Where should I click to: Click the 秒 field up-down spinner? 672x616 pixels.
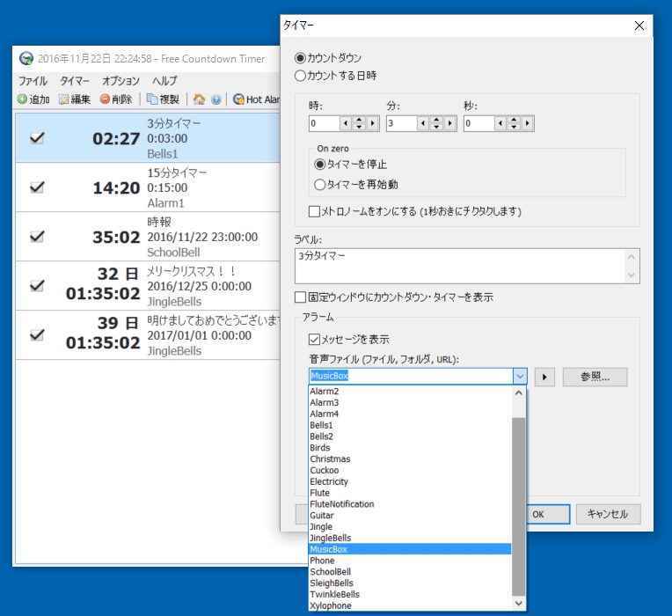click(514, 123)
